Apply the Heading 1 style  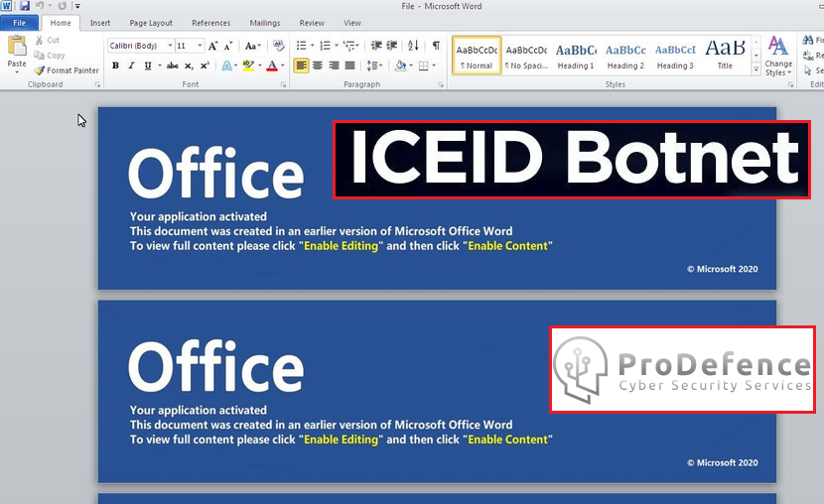[576, 56]
